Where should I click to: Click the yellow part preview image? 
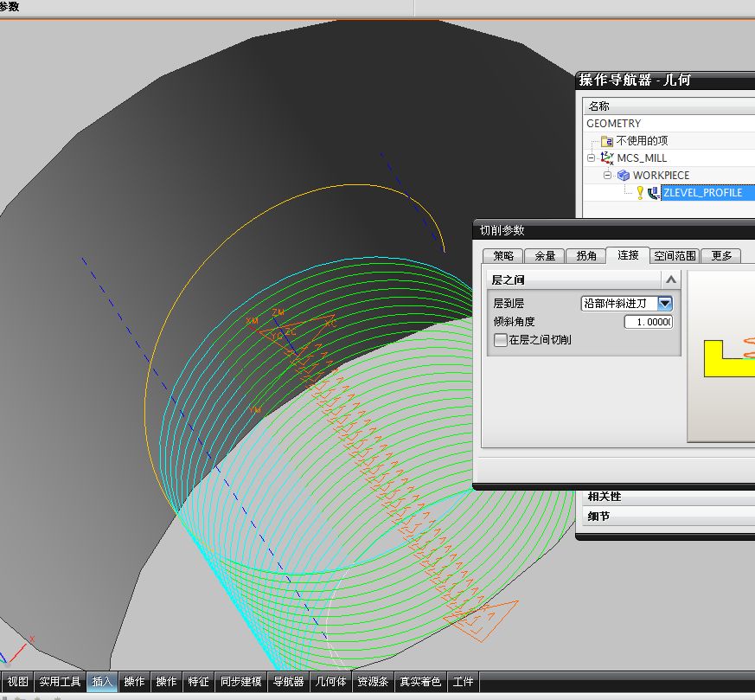pos(720,356)
